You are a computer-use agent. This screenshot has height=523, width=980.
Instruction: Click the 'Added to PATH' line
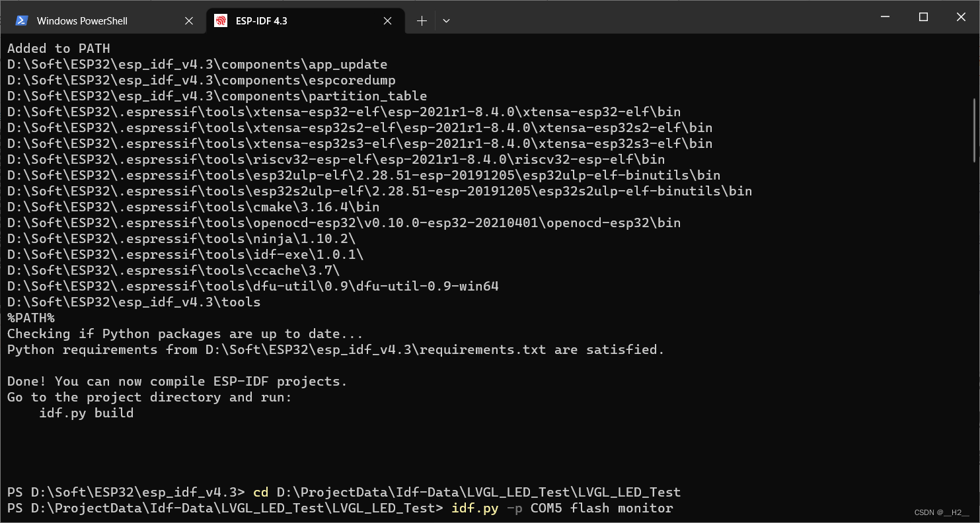click(59, 48)
